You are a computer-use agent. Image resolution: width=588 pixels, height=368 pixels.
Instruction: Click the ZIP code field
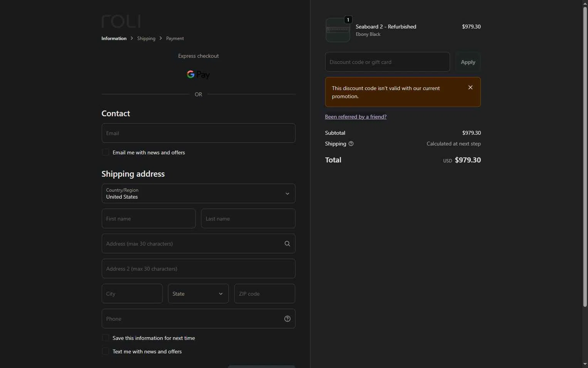(x=265, y=294)
